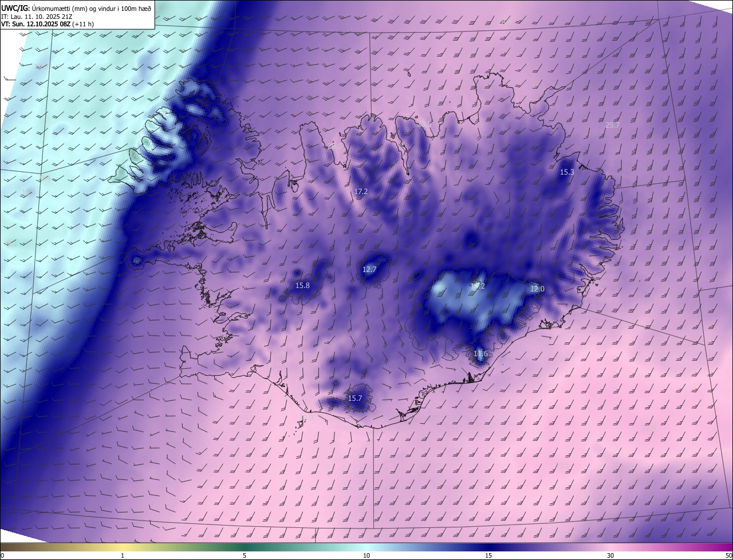733x560 pixels.
Task: Click the 17.2 value on the map
Action: point(361,191)
